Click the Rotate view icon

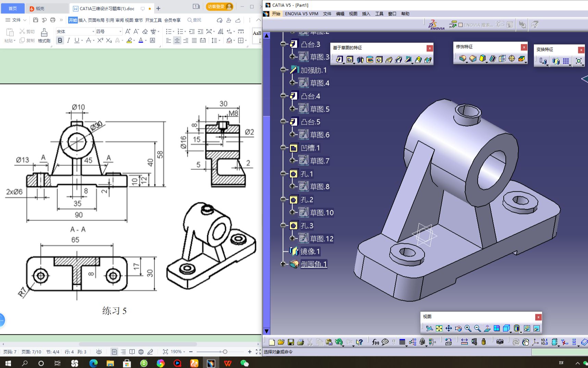[x=458, y=329]
